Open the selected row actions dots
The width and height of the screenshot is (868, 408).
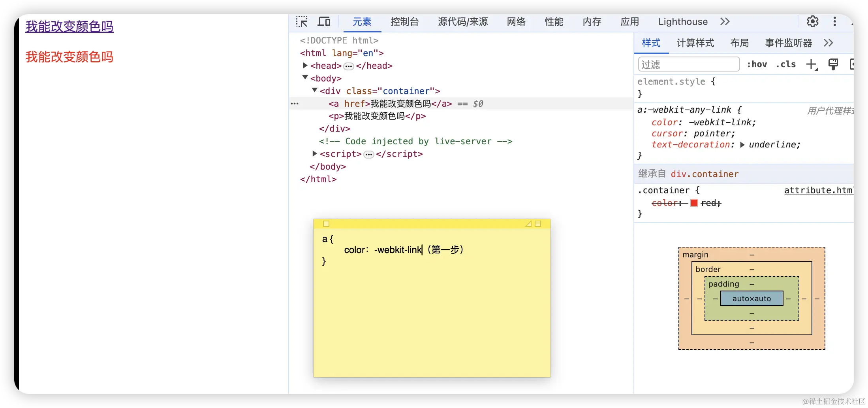pos(295,104)
